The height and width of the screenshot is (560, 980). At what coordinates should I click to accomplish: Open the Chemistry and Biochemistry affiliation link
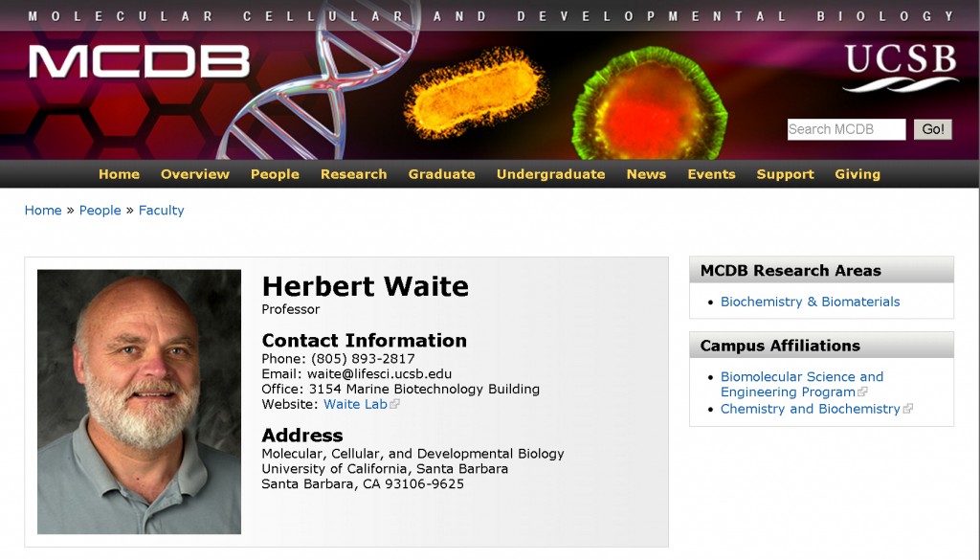click(x=810, y=409)
